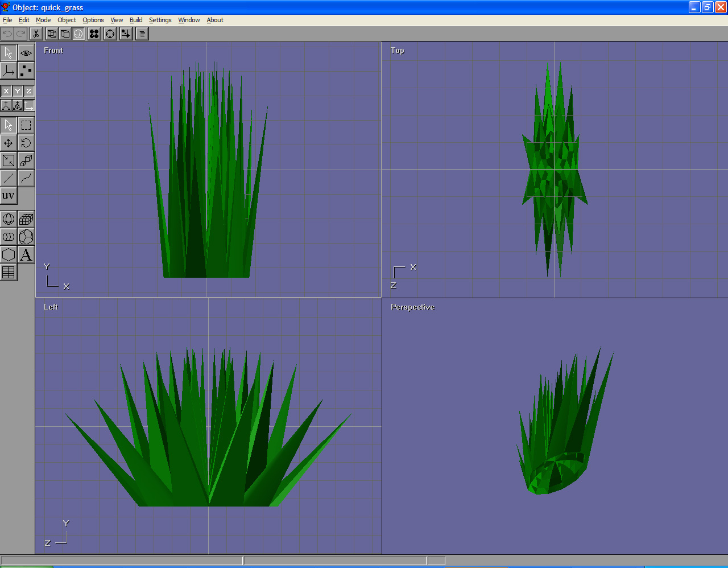
Task: Toggle the Z axis constraint
Action: pyautogui.click(x=28, y=91)
